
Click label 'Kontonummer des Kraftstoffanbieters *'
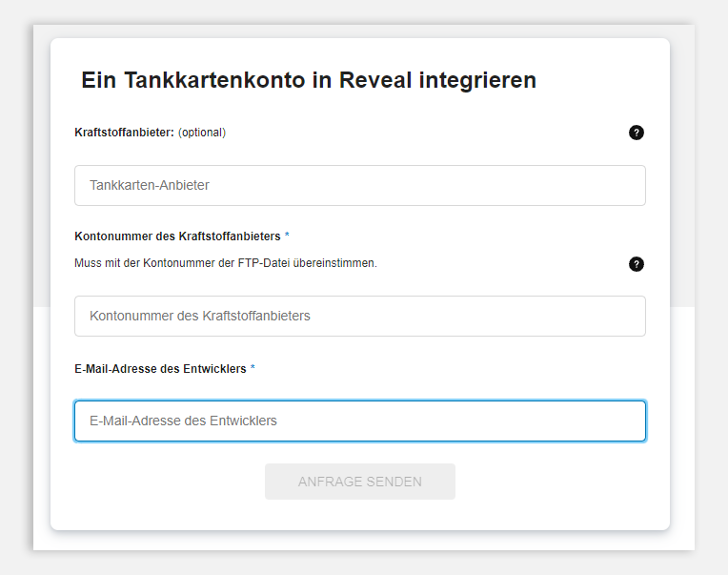[x=182, y=236]
